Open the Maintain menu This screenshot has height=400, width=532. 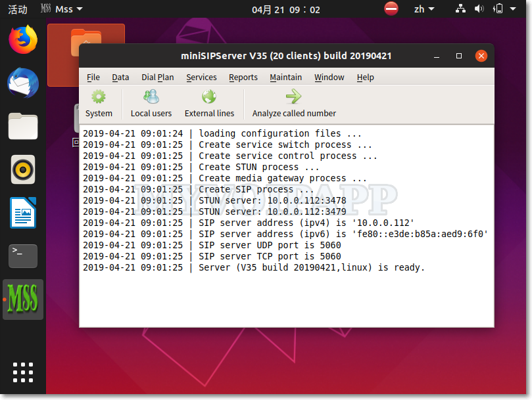tap(285, 78)
